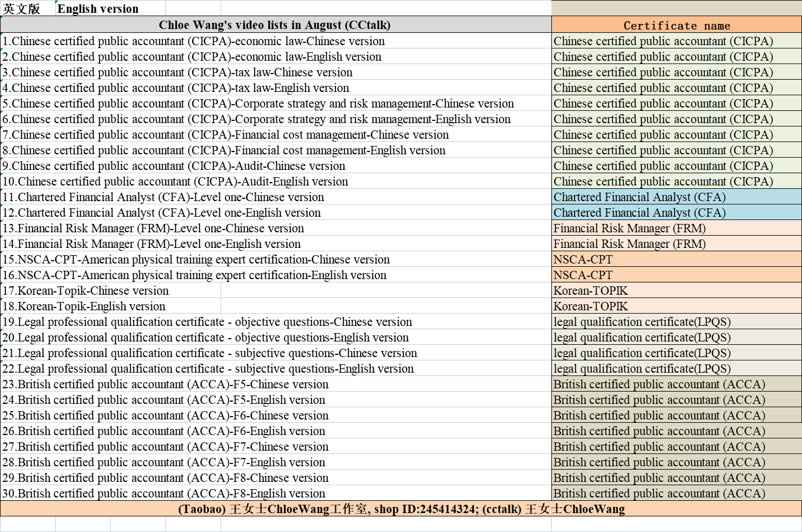This screenshot has height=532, width=802.
Task: Click row 30 ACCA-F8-English version cell
Action: point(164,494)
